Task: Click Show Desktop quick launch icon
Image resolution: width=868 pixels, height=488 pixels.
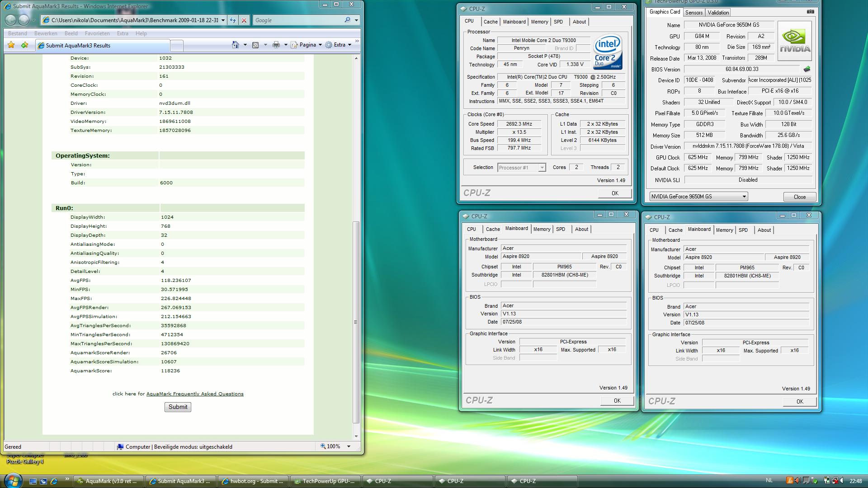Action: pyautogui.click(x=33, y=481)
